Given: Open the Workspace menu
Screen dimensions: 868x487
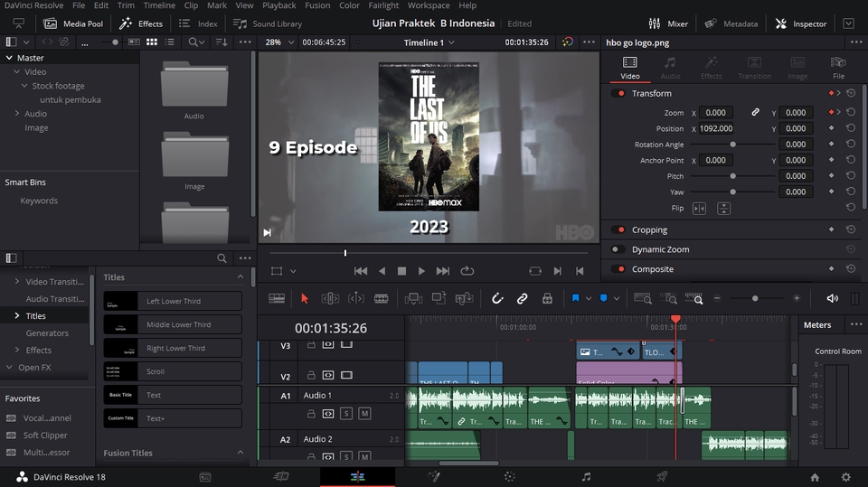Looking at the screenshot, I should 429,5.
